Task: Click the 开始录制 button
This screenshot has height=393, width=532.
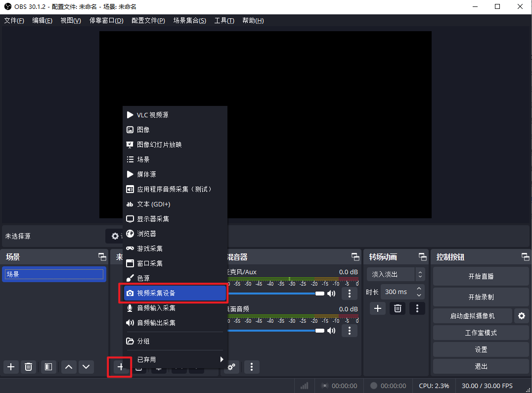Action: pyautogui.click(x=481, y=297)
